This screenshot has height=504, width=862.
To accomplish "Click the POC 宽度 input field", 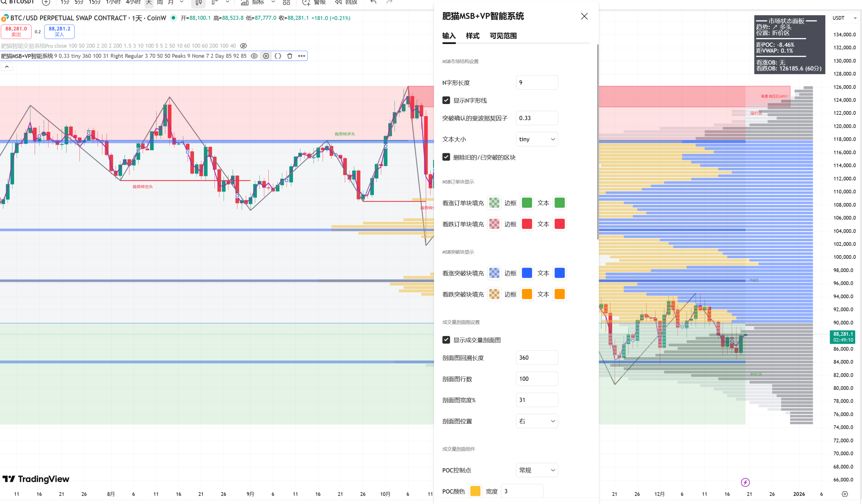I will point(522,491).
